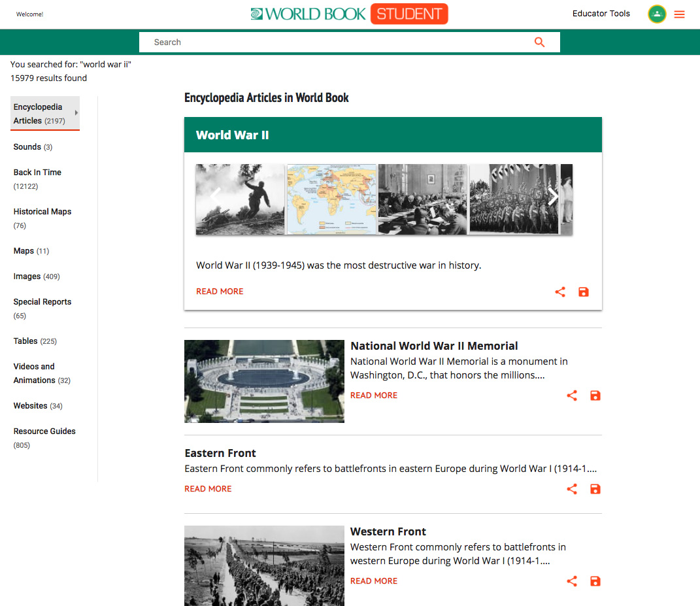Advance carousel with next arrow
The image size is (700, 606).
[553, 197]
